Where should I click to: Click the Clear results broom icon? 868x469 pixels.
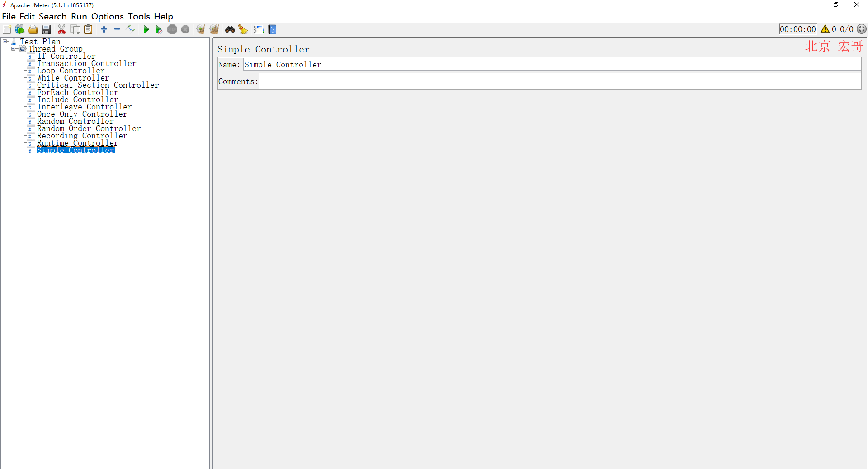tap(201, 29)
